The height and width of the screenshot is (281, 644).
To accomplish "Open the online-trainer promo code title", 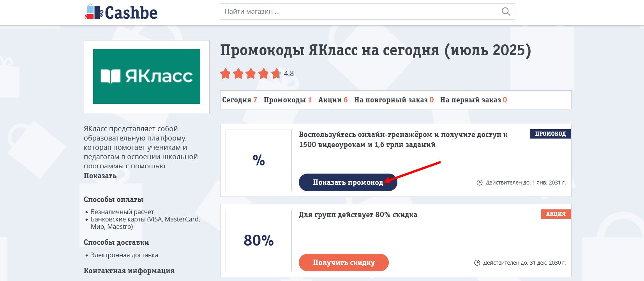I will (403, 140).
